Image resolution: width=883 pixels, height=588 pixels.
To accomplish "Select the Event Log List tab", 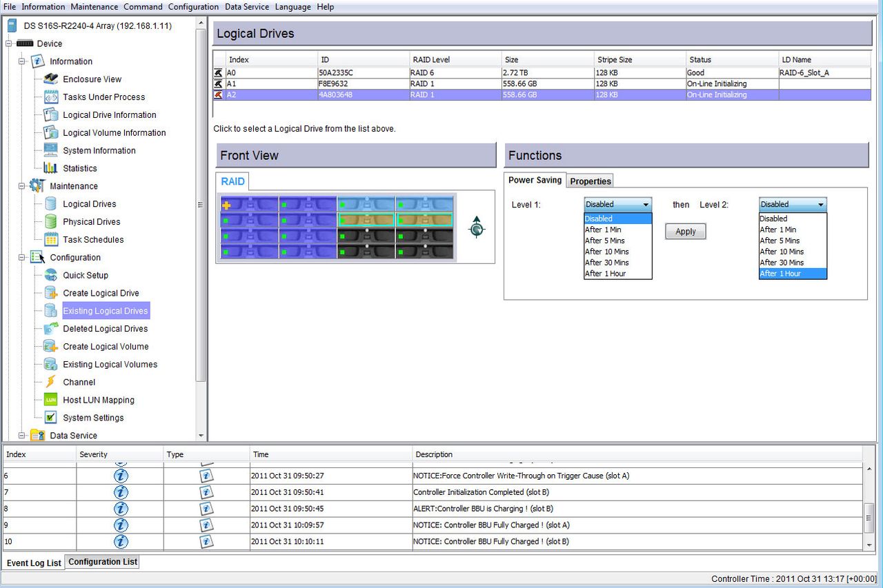I will (x=34, y=563).
